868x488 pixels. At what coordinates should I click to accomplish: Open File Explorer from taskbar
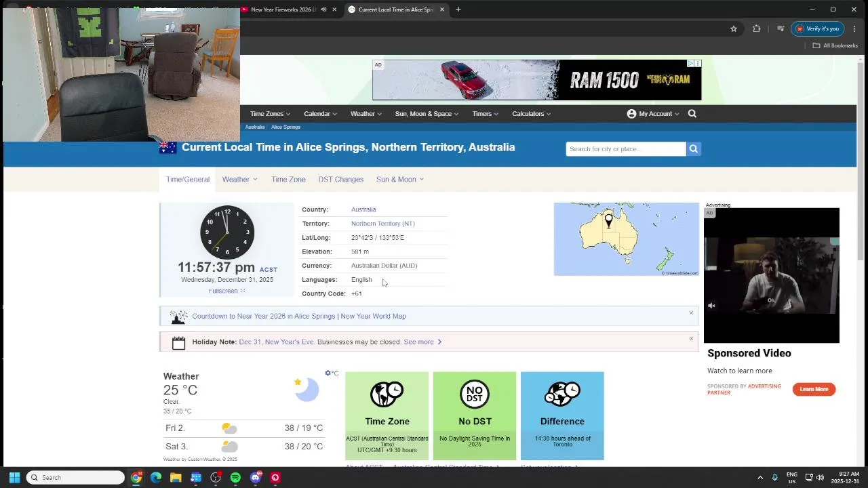click(176, 477)
